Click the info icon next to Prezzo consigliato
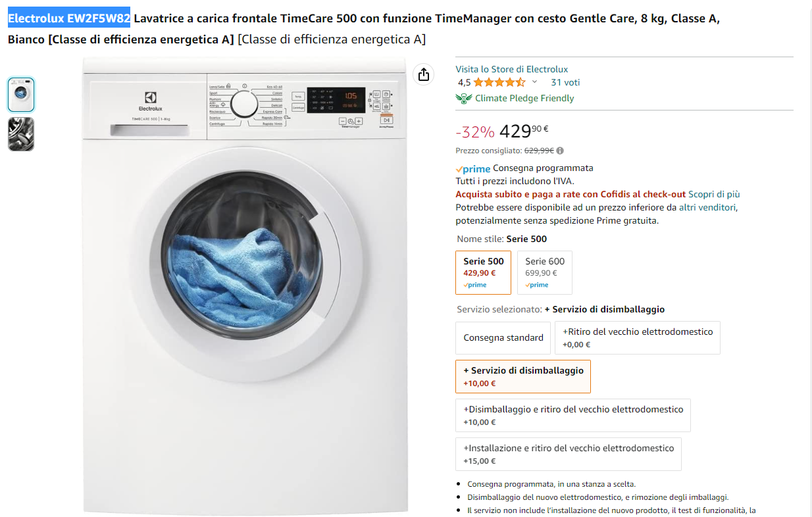The width and height of the screenshot is (812, 517). 560,151
